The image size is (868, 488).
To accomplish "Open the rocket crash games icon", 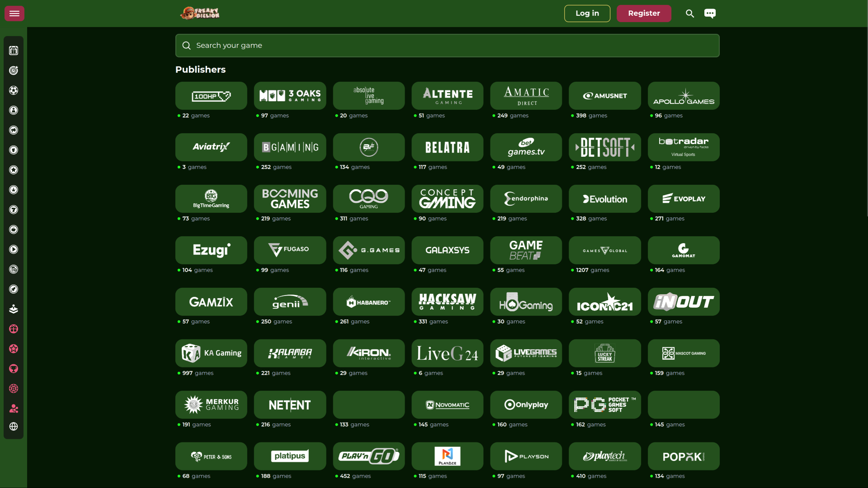I will [x=14, y=289].
